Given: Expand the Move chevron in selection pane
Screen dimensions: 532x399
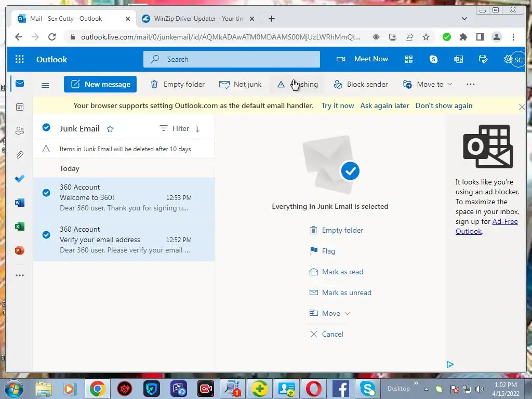Looking at the screenshot, I should click(x=347, y=313).
